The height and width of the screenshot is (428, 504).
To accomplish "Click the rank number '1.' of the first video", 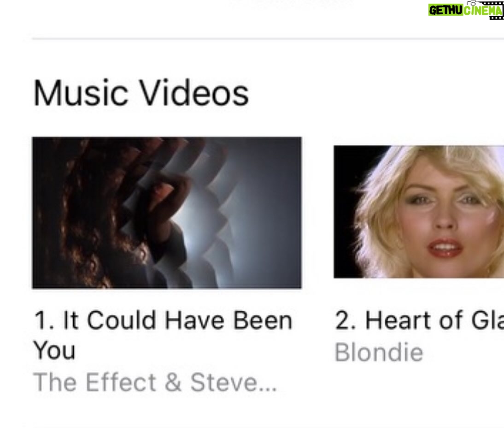I will 44,320.
